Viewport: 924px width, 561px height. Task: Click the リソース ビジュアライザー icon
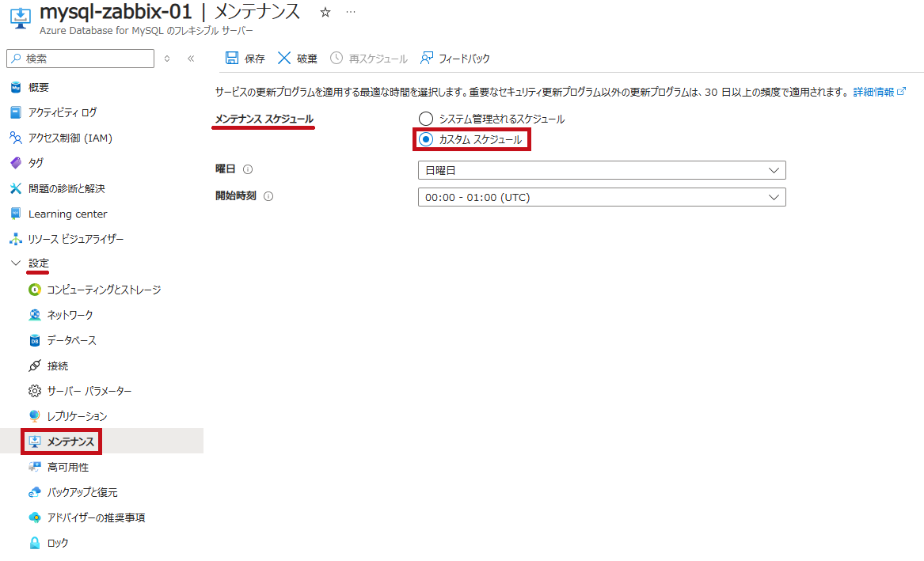point(16,239)
